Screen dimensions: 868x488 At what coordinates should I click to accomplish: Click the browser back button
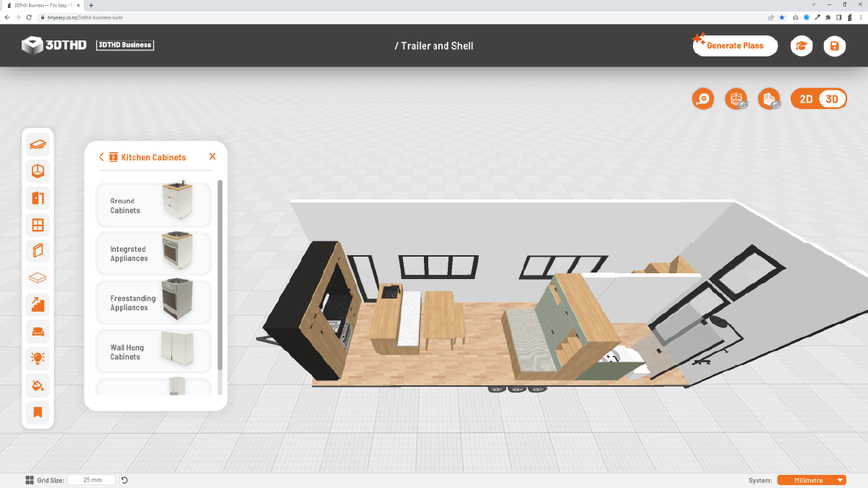pos(7,17)
